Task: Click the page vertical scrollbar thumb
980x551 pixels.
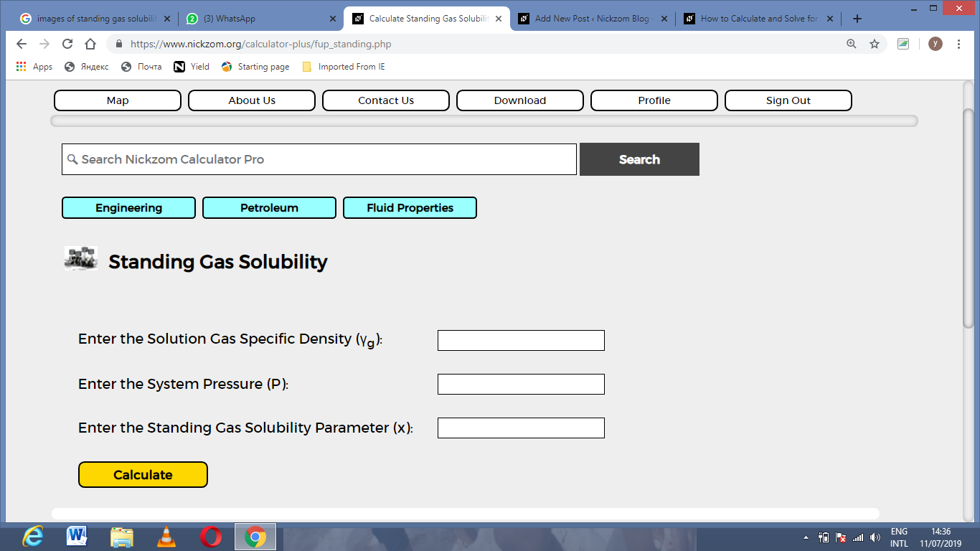Action: [969, 217]
